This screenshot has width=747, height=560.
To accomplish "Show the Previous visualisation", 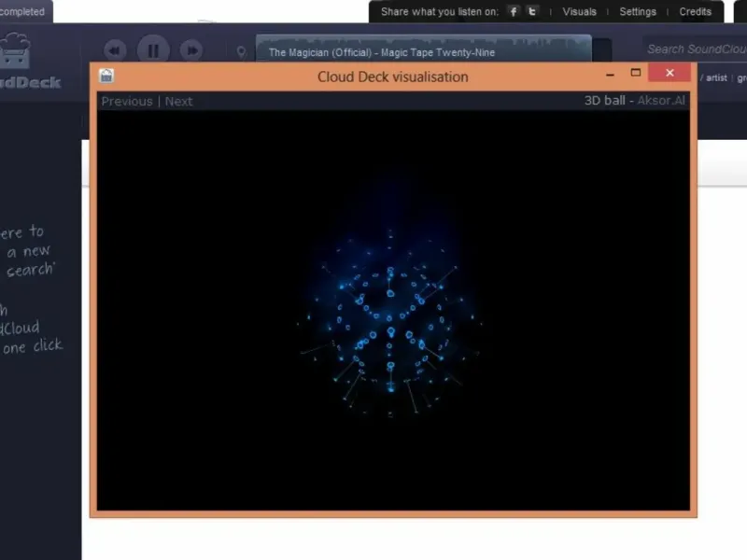I will [x=127, y=101].
